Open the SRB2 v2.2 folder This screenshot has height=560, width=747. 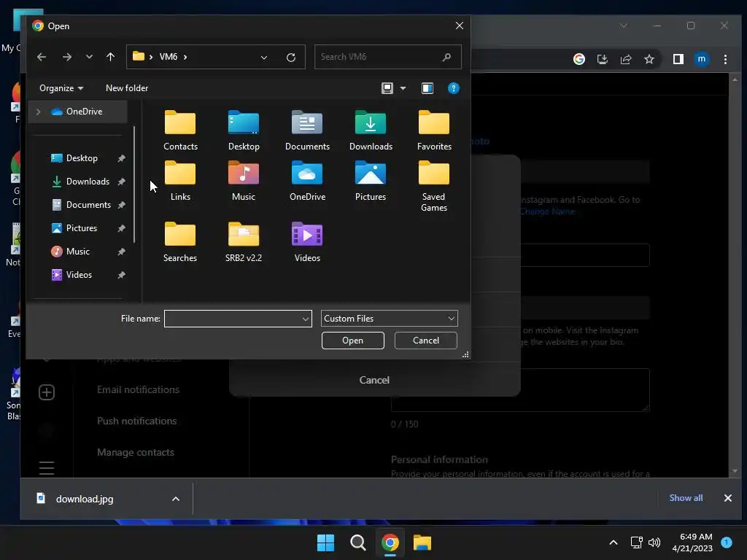(244, 242)
